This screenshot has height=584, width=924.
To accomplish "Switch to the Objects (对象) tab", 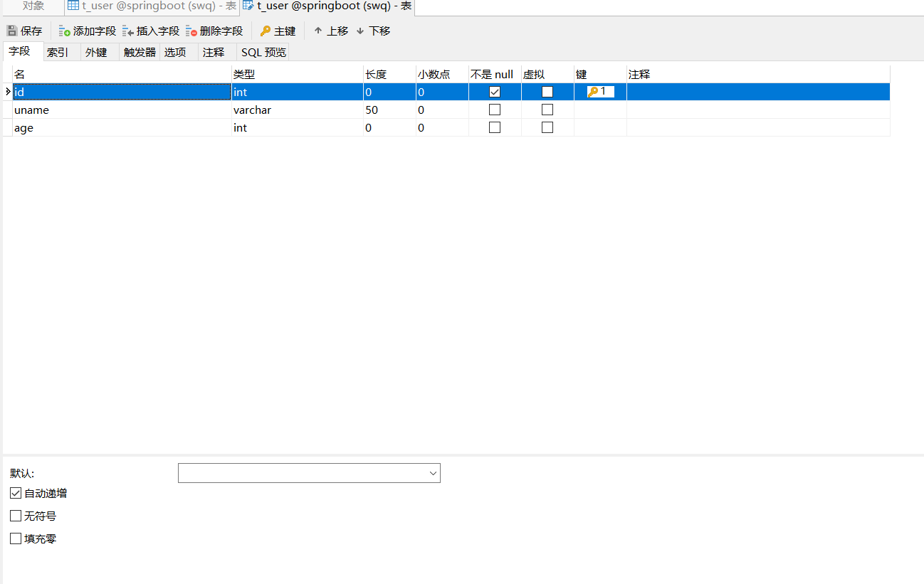I will pos(33,6).
